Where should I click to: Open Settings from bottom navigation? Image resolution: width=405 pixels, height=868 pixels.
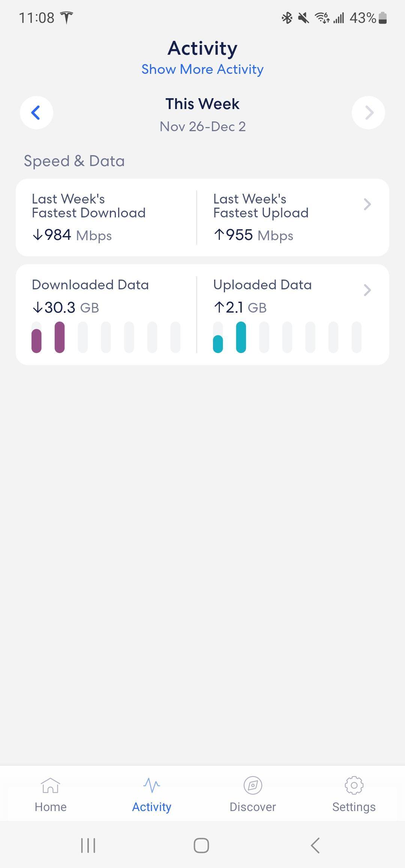coord(354,795)
